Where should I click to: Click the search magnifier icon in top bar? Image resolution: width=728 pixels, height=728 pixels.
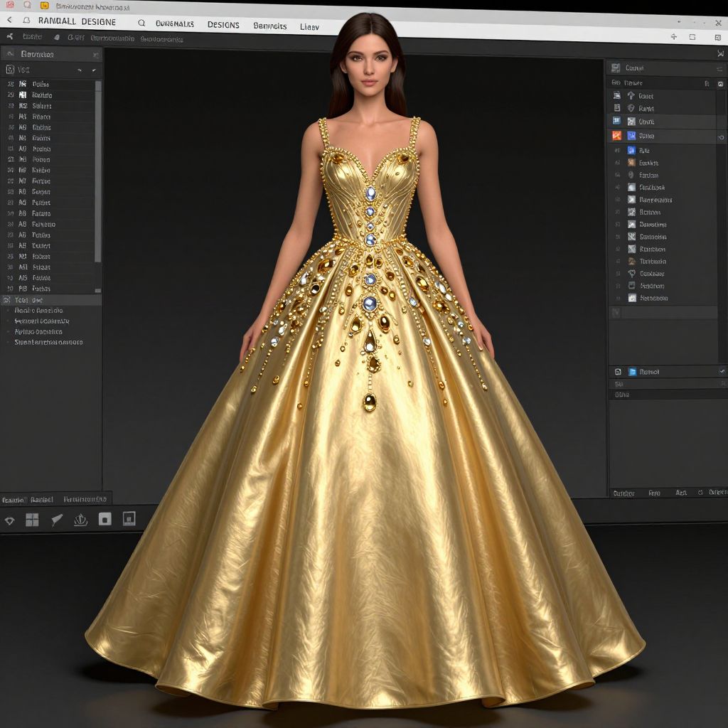pyautogui.click(x=141, y=23)
